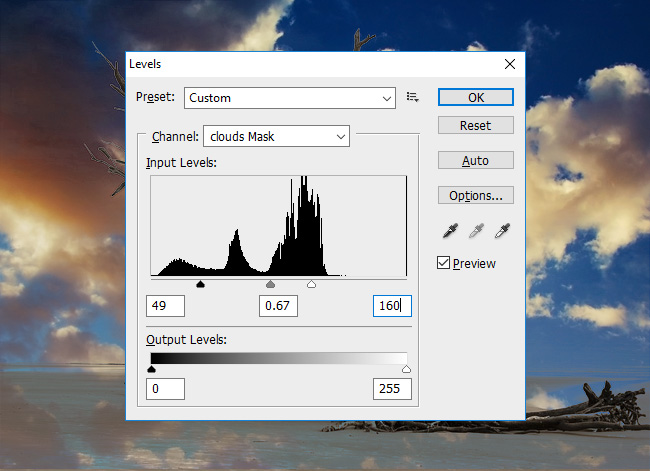Viewport: 650px width, 471px height.
Task: Select the black point eyedropper
Action: 450,231
